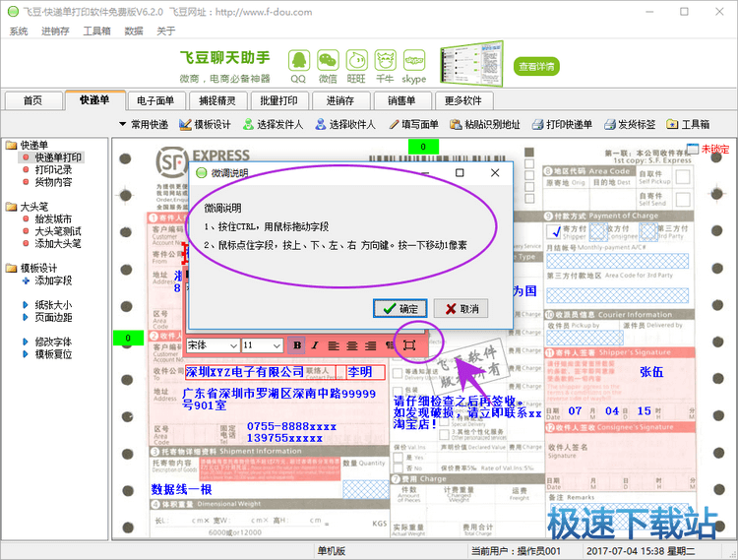Click 粘贴识别地址 paste address tool
This screenshot has width=738, height=560.
click(485, 124)
